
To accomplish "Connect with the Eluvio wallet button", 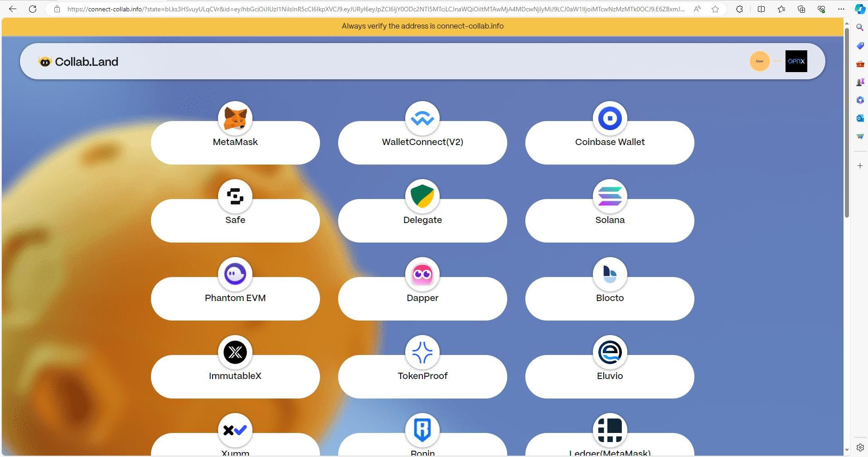I will 610,376.
